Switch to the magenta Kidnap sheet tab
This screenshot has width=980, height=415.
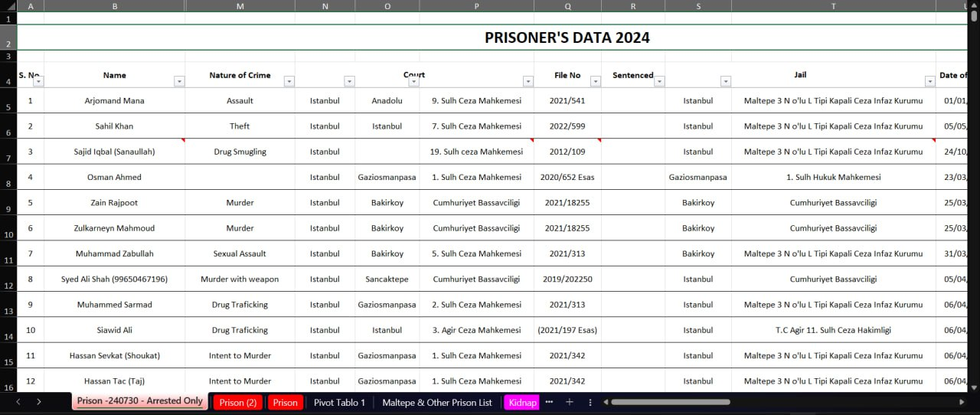pyautogui.click(x=522, y=402)
